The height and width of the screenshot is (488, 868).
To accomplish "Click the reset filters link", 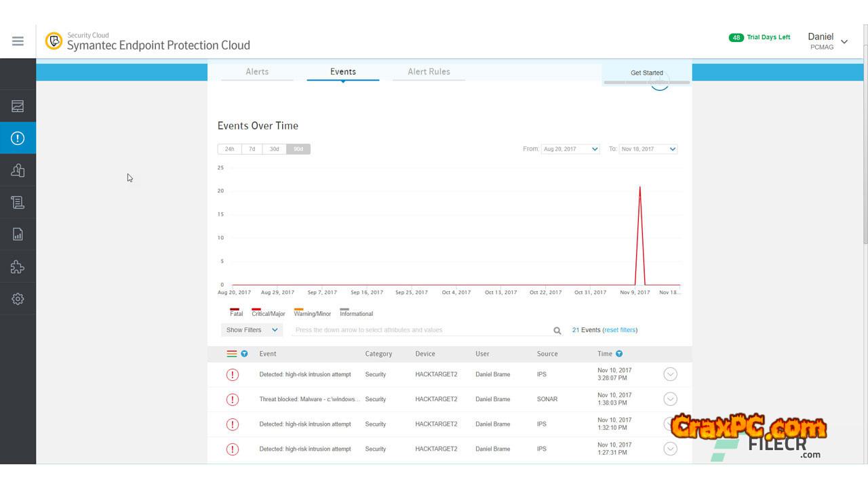I will pos(620,330).
